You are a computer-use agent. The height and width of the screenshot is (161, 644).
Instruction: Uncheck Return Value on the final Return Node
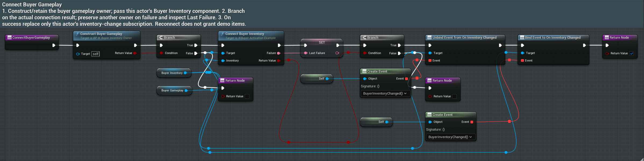(632, 53)
